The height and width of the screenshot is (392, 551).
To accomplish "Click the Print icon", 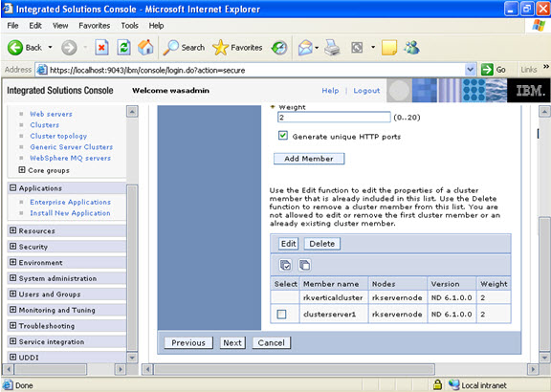I will pyautogui.click(x=332, y=48).
